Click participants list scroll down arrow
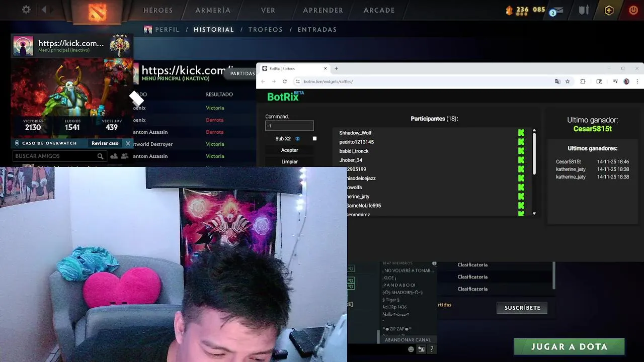This screenshot has width=644, height=362. 534,214
